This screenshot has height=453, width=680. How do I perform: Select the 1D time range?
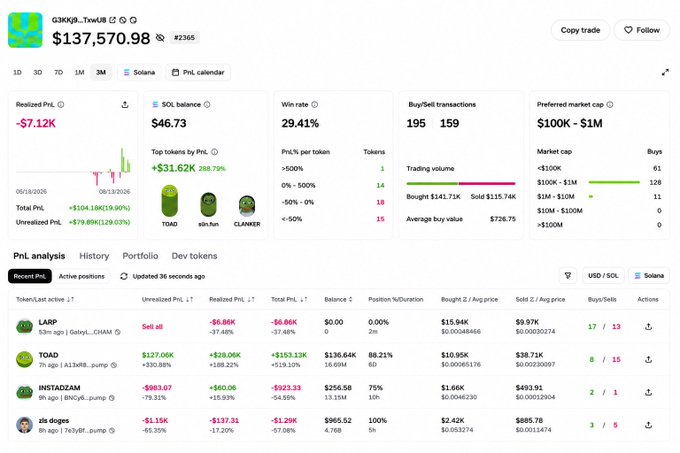[17, 72]
